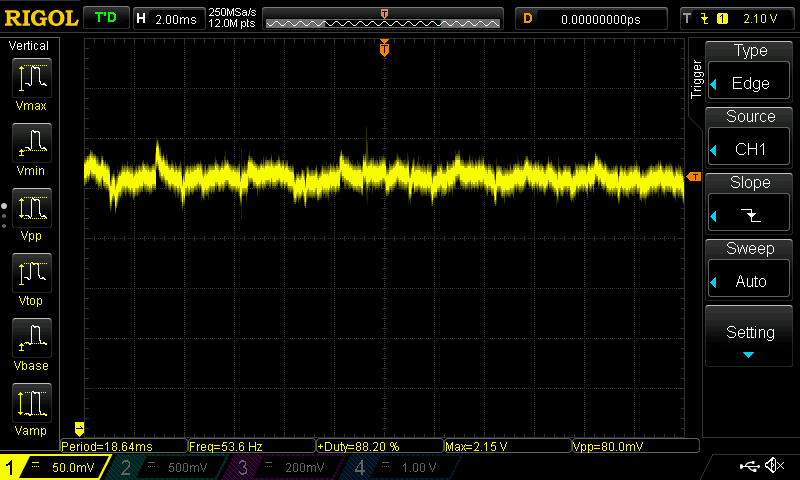
Task: Click the +Duty=88.20 % measurement
Action: pyautogui.click(x=380, y=446)
